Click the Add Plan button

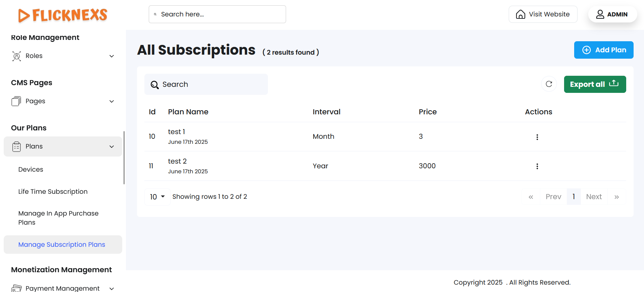pyautogui.click(x=603, y=50)
